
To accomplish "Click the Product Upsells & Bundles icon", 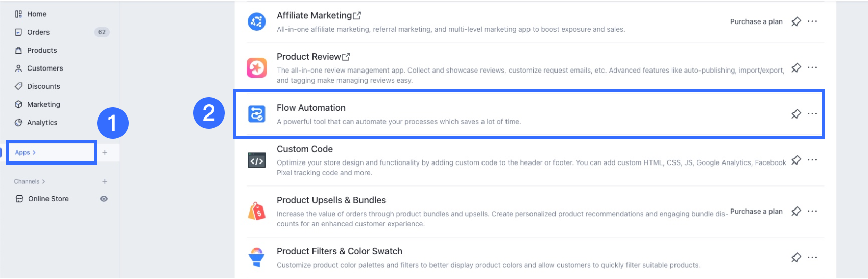I will tap(256, 211).
